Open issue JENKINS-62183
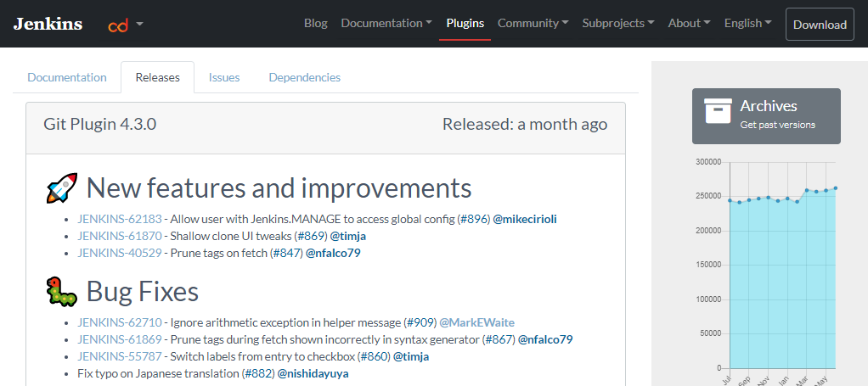 [x=120, y=219]
